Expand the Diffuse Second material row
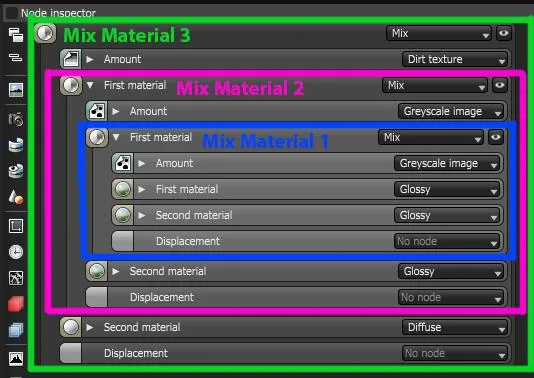This screenshot has height=378, width=534. click(90, 327)
